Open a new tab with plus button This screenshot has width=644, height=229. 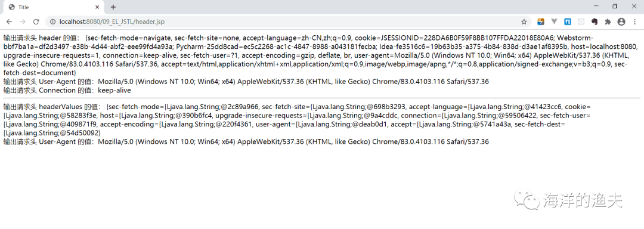[113, 7]
